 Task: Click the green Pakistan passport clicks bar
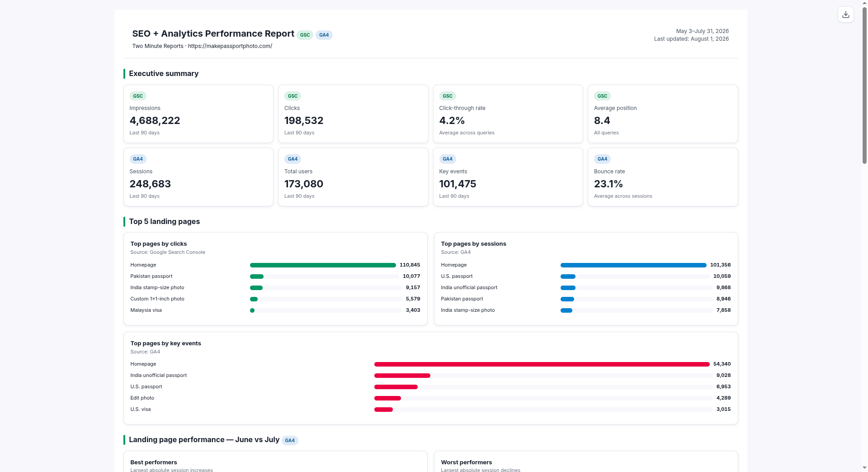256,277
